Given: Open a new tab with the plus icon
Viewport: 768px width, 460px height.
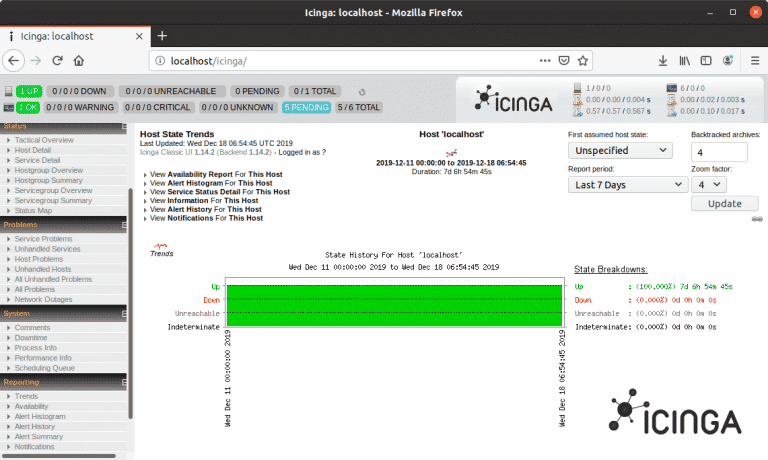Looking at the screenshot, I should (162, 36).
